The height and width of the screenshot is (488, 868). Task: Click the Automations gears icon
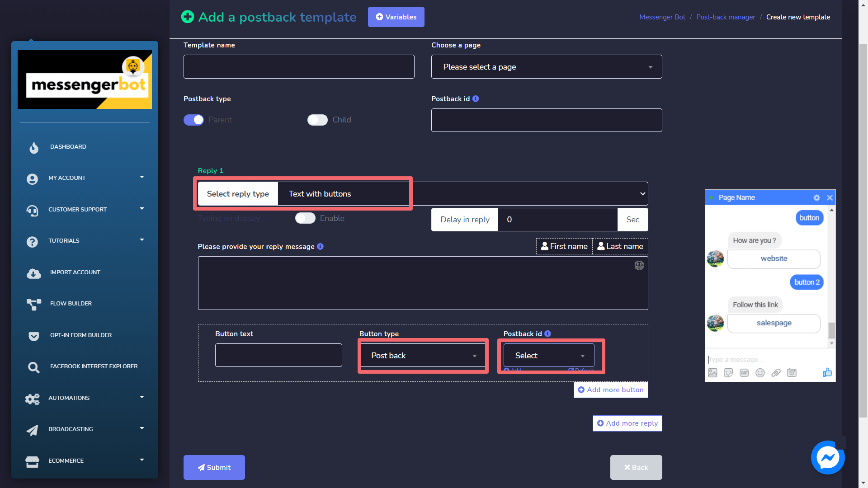tap(32, 399)
